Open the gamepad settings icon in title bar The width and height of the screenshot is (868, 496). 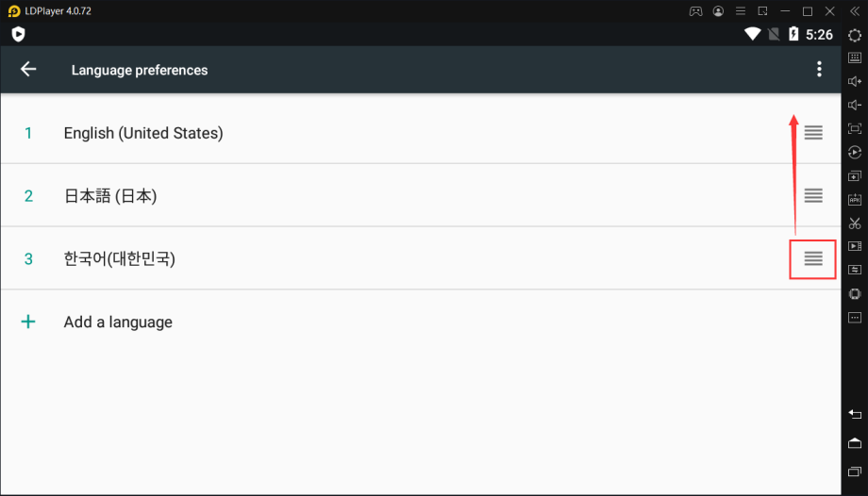696,11
